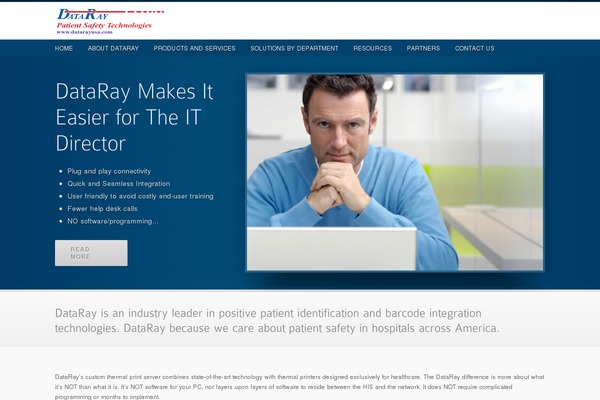Screen dimensions: 600x400
Task: Click the www.datarayusa.com text under logo
Action: pos(85,32)
